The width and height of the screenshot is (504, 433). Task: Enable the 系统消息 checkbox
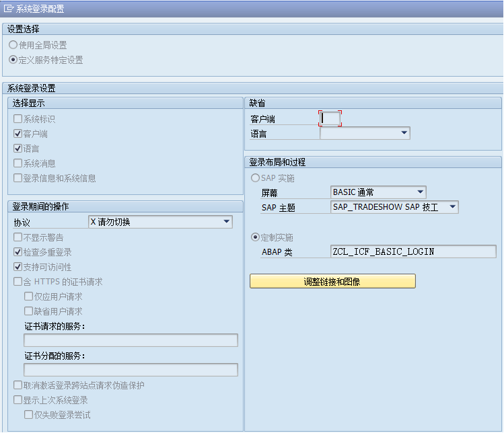(17, 163)
